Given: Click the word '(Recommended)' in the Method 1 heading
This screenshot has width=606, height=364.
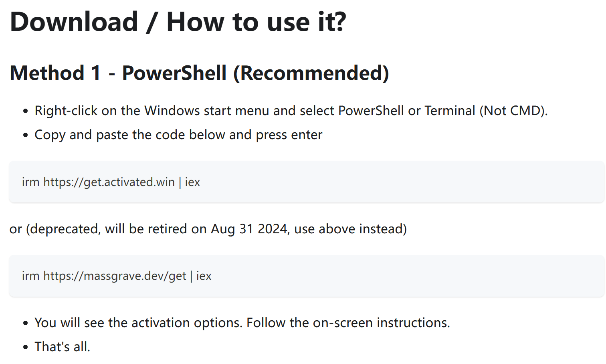Looking at the screenshot, I should pos(311,73).
